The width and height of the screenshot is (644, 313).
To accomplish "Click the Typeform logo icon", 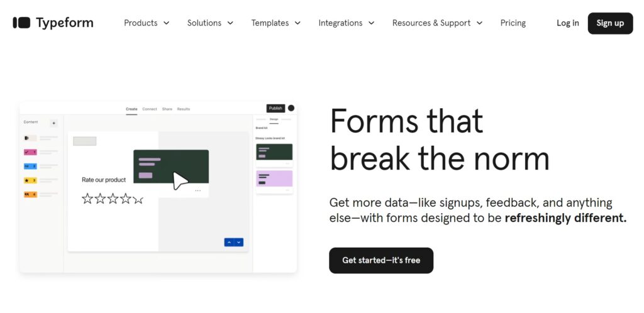I will pyautogui.click(x=21, y=23).
